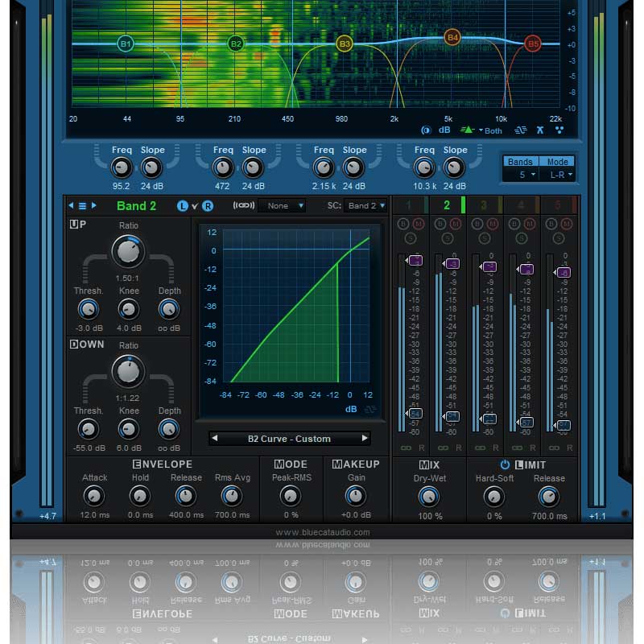Toggle the green spectrum analyzer icon

pos(467,130)
